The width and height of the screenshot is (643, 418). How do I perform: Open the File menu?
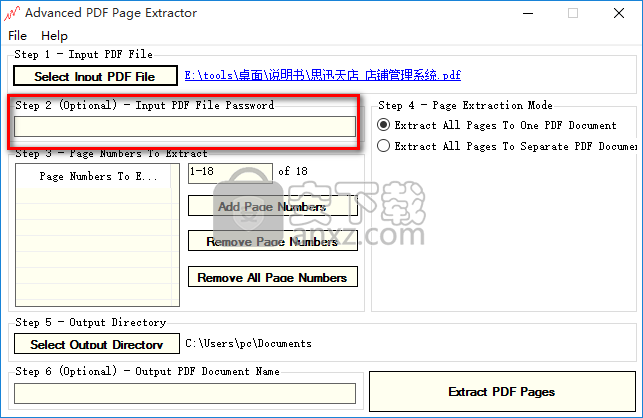(17, 36)
